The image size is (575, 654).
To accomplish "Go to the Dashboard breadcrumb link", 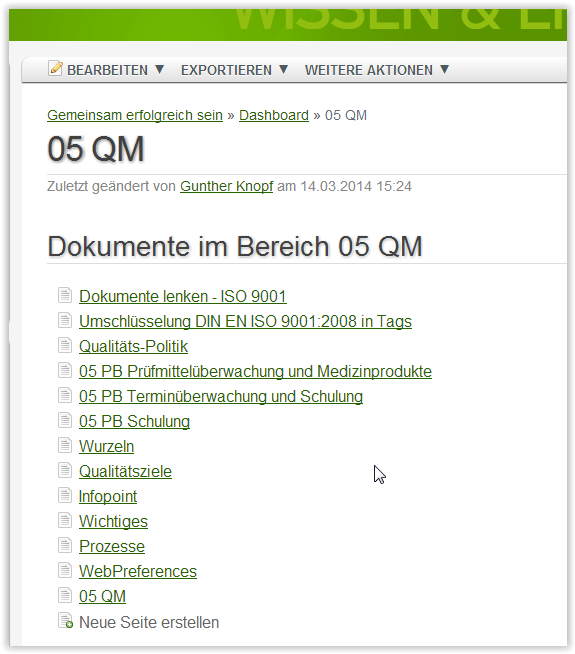I will [274, 115].
